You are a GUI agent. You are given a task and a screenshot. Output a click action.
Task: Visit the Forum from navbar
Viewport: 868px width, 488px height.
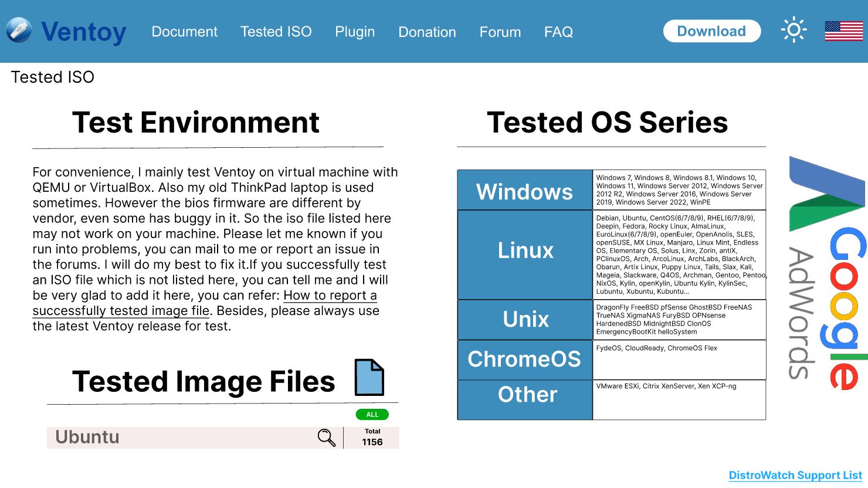(500, 32)
